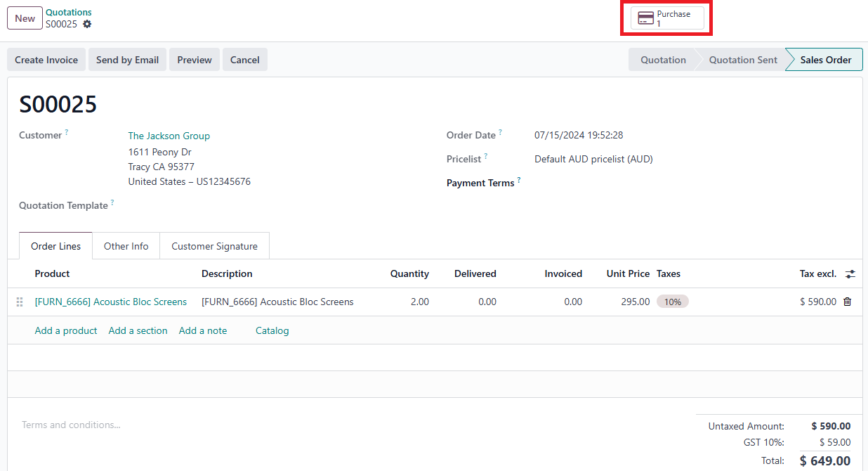
Task: Show help tooltip next to Payment Terms
Action: click(519, 180)
